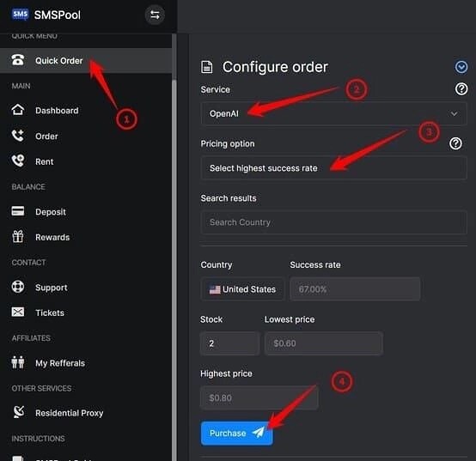Open Deposit under Balance
This screenshot has height=461, width=476.
pos(51,212)
